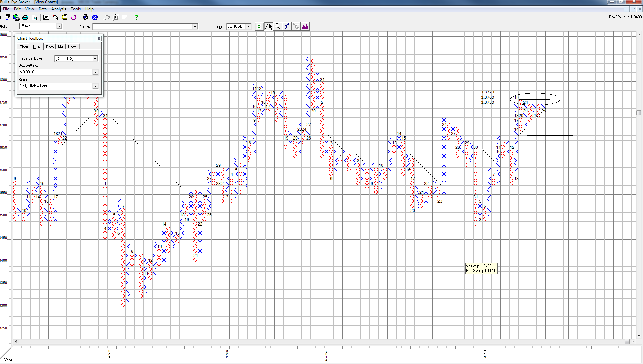The height and width of the screenshot is (364, 643).
Task: Click the purple bar histogram icon
Action: (305, 26)
